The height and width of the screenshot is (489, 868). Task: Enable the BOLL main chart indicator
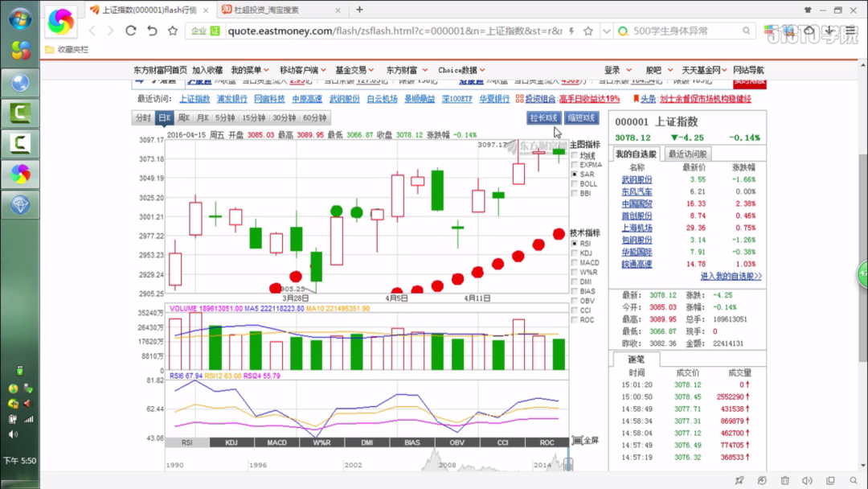pos(575,184)
